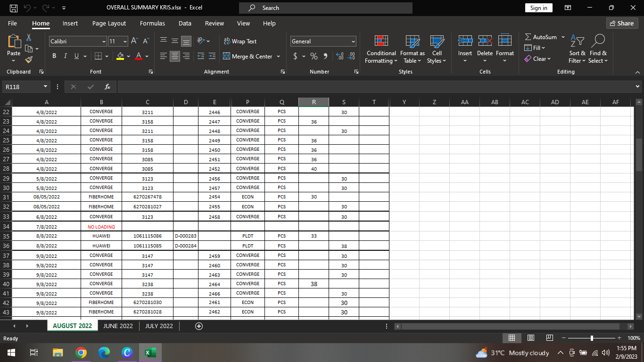
Task: Open Google Chrome from taskbar
Action: 81,353
